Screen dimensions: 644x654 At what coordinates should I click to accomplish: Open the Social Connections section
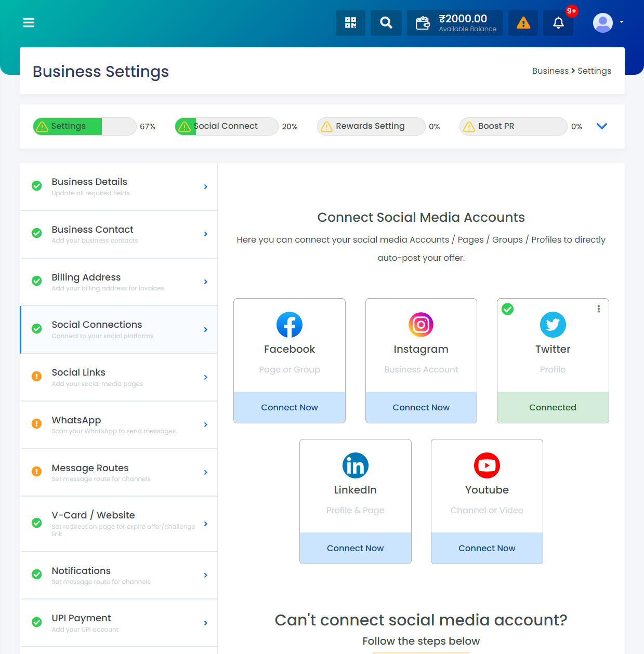pyautogui.click(x=119, y=329)
